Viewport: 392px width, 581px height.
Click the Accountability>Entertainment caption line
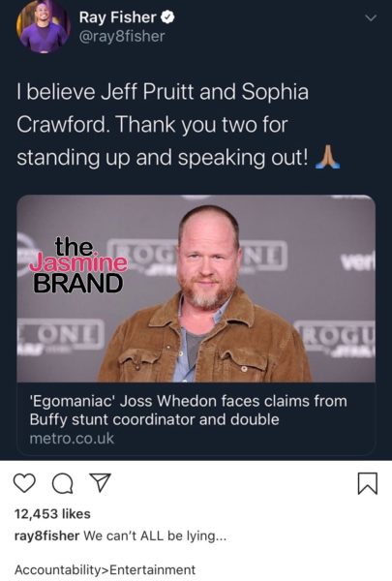[x=105, y=569]
